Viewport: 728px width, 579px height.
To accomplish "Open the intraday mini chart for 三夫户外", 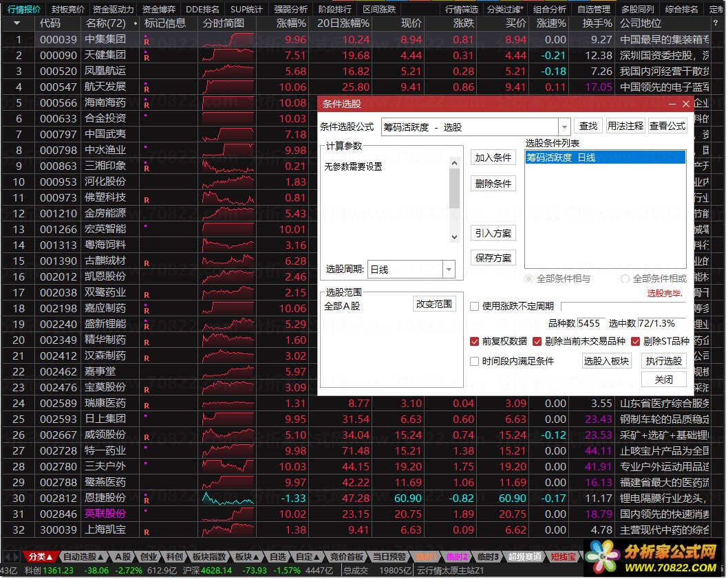I will click(228, 467).
